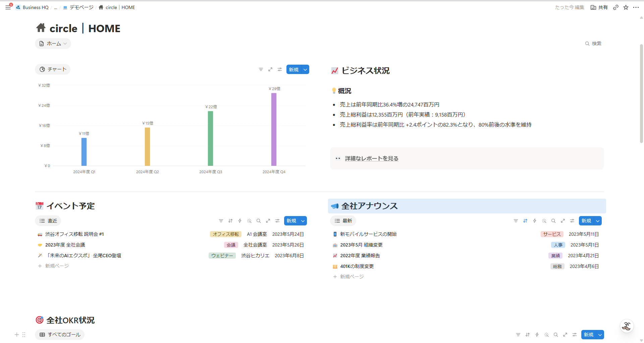This screenshot has width=644, height=343.
Task: Select the 直近 view tab
Action: tap(48, 221)
